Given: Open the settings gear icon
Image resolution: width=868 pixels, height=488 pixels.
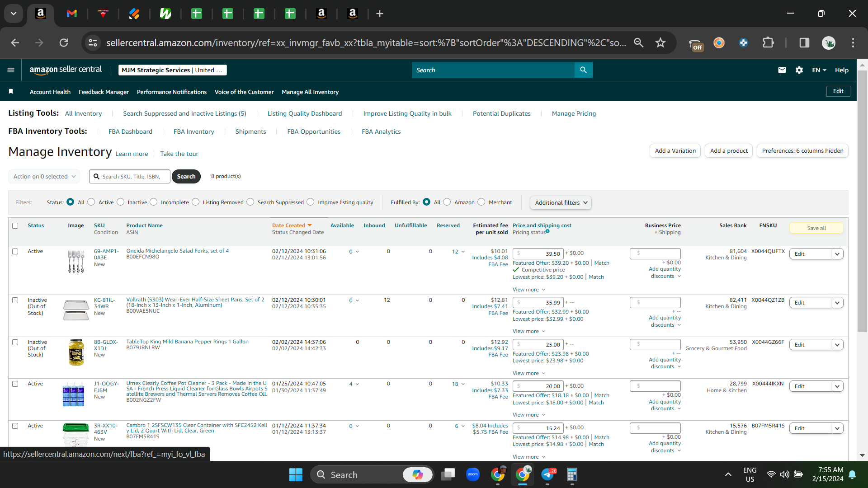Looking at the screenshot, I should (x=799, y=70).
